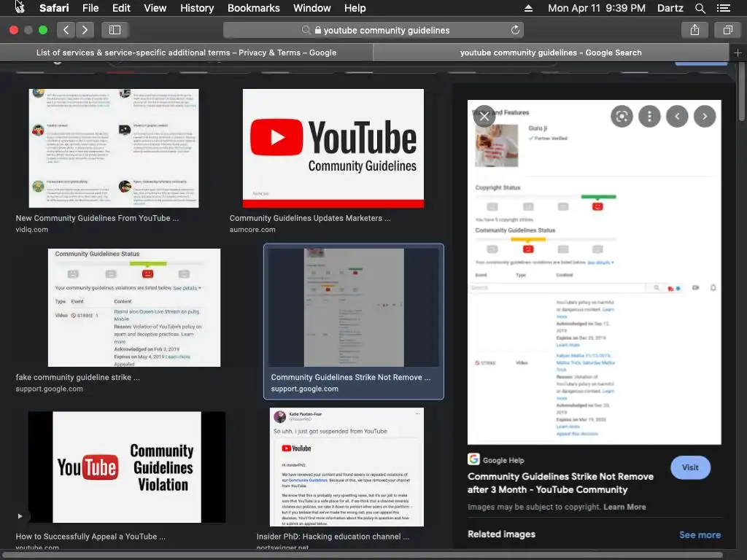Open Spotlight search from the menu bar
Viewport: 747px width, 560px height.
700,8
